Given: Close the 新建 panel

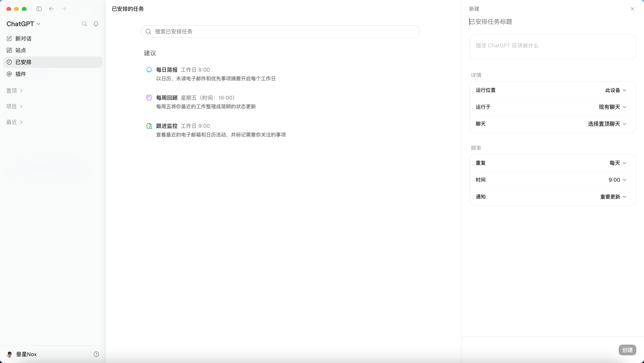Looking at the screenshot, I should [x=632, y=9].
